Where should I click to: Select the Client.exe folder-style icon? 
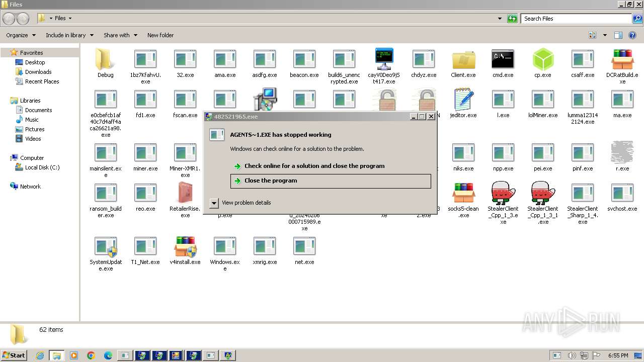coord(463,59)
